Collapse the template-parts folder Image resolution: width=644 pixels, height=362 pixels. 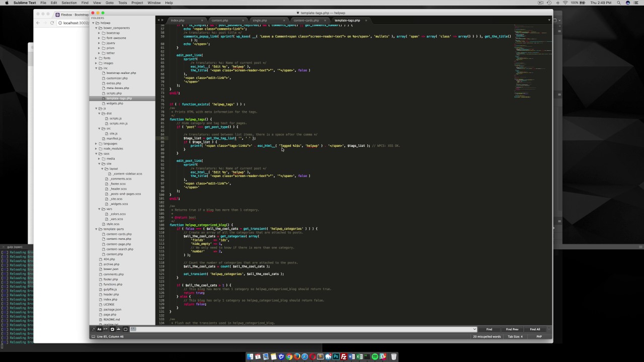pyautogui.click(x=96, y=229)
